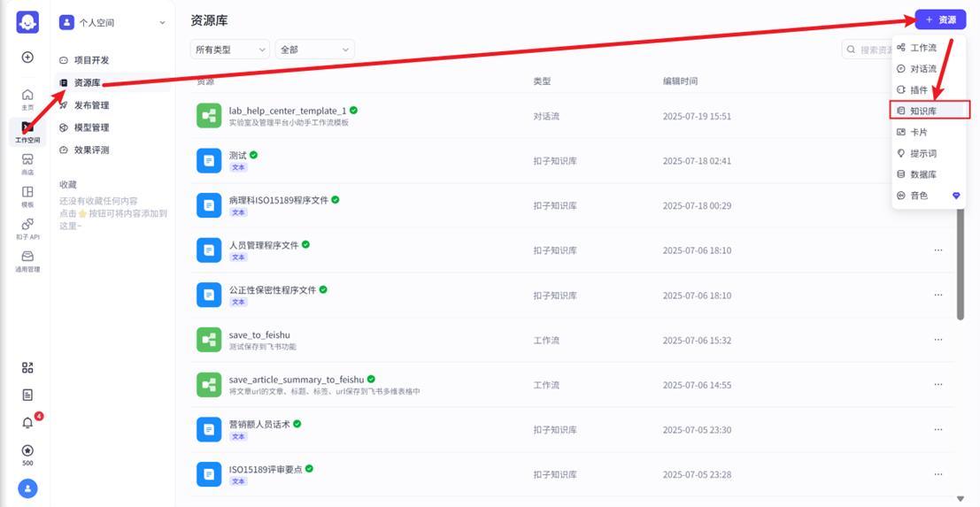Open the 模板 templates icon
Image resolution: width=980 pixels, height=507 pixels.
pos(27,196)
